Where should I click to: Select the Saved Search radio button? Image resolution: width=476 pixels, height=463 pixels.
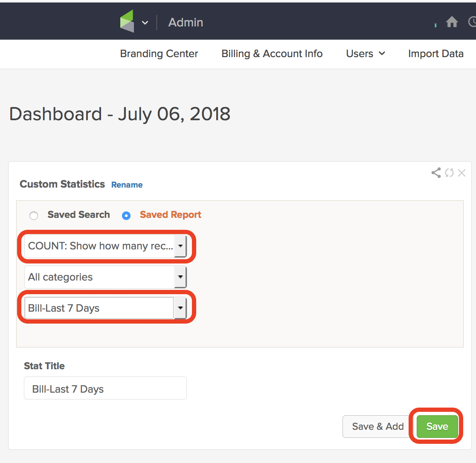click(x=34, y=216)
